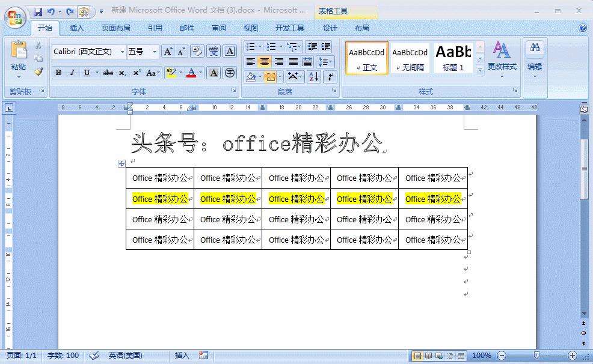Redo the last action

pyautogui.click(x=70, y=12)
